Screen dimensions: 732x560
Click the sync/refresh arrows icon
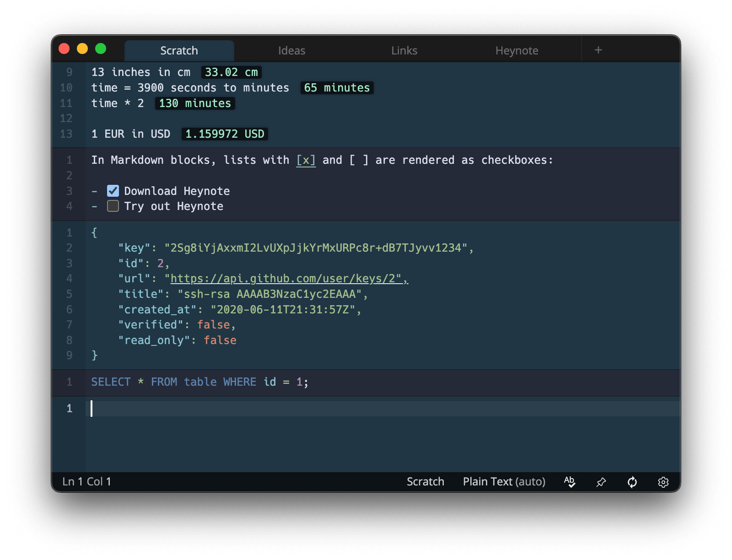(632, 482)
